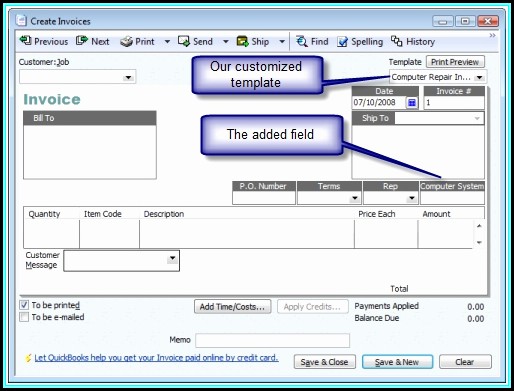Click the Create Invoices title bar icon
Screen dimensions: 514x391
(21, 21)
